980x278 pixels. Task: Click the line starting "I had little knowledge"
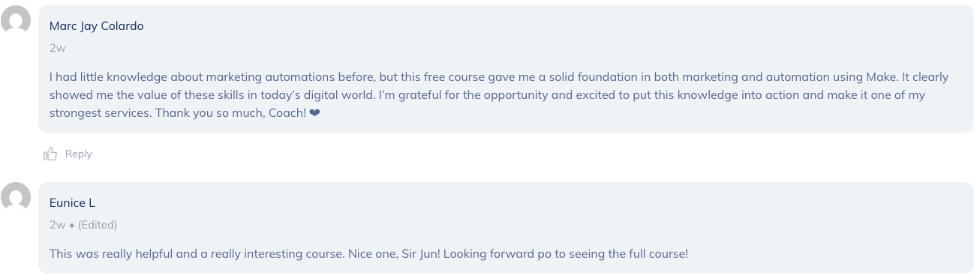click(499, 77)
